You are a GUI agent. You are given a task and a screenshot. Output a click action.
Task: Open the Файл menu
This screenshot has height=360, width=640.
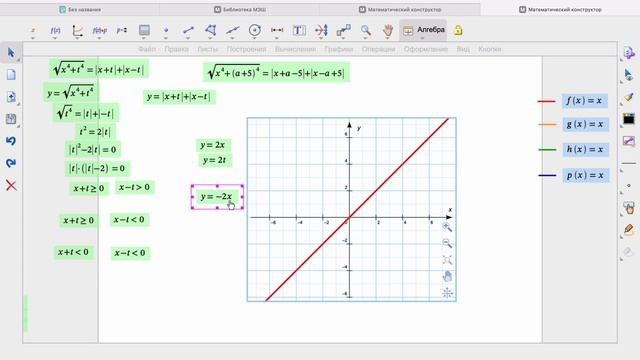point(147,49)
